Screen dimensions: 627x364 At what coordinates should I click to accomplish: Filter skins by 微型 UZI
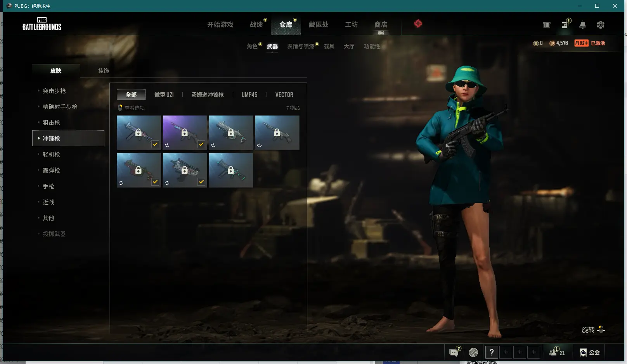click(164, 95)
